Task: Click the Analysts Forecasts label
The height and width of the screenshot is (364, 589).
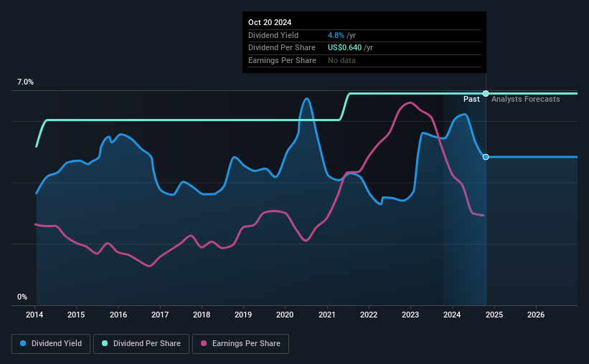Action: click(526, 99)
